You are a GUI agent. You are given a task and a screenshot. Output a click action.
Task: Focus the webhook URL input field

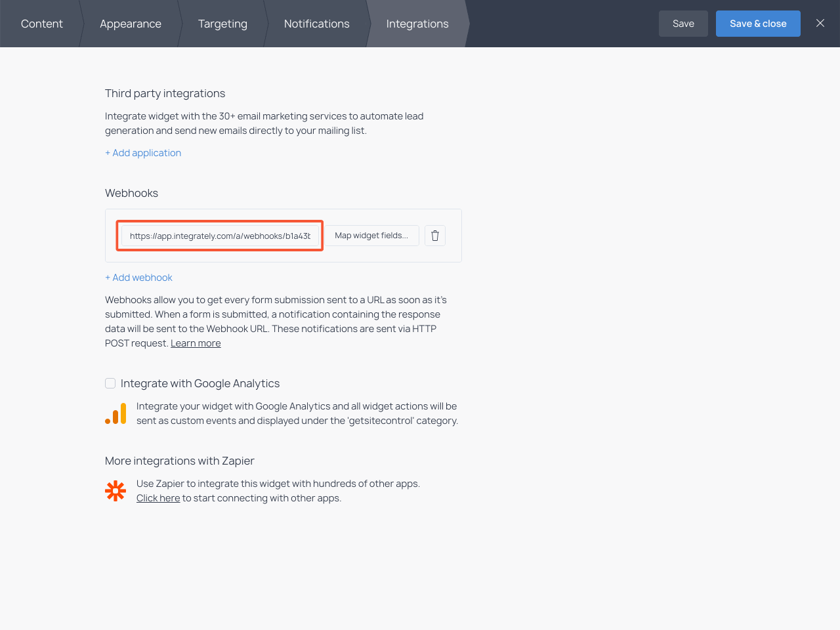220,236
